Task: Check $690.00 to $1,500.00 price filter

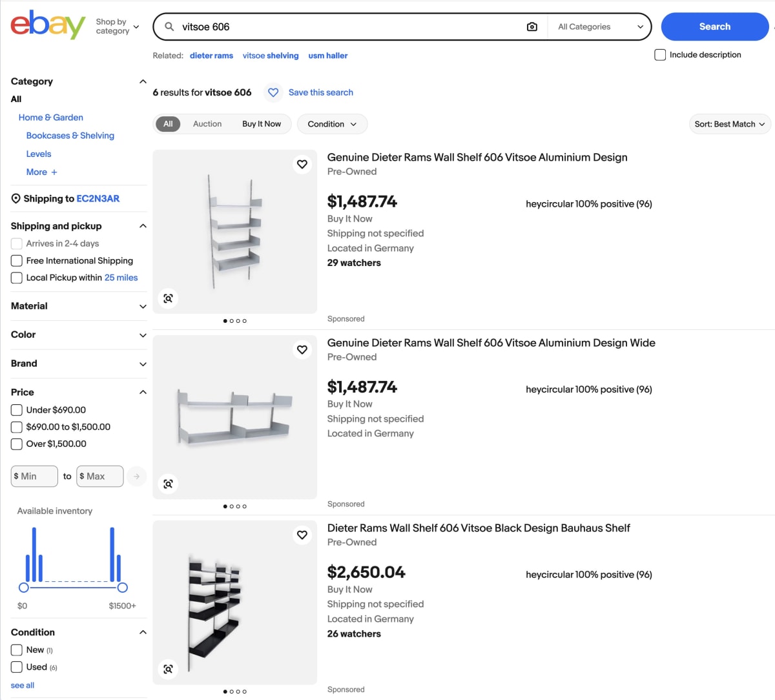Action: 17,427
